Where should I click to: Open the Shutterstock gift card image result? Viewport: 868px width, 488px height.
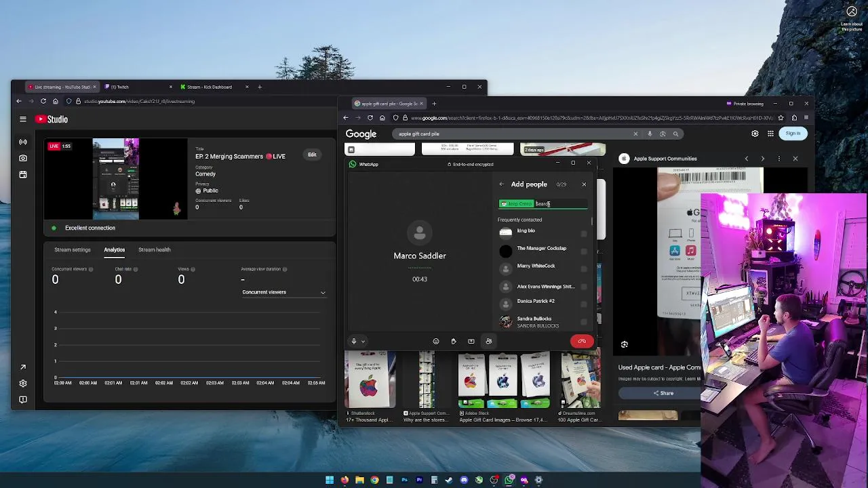370,385
